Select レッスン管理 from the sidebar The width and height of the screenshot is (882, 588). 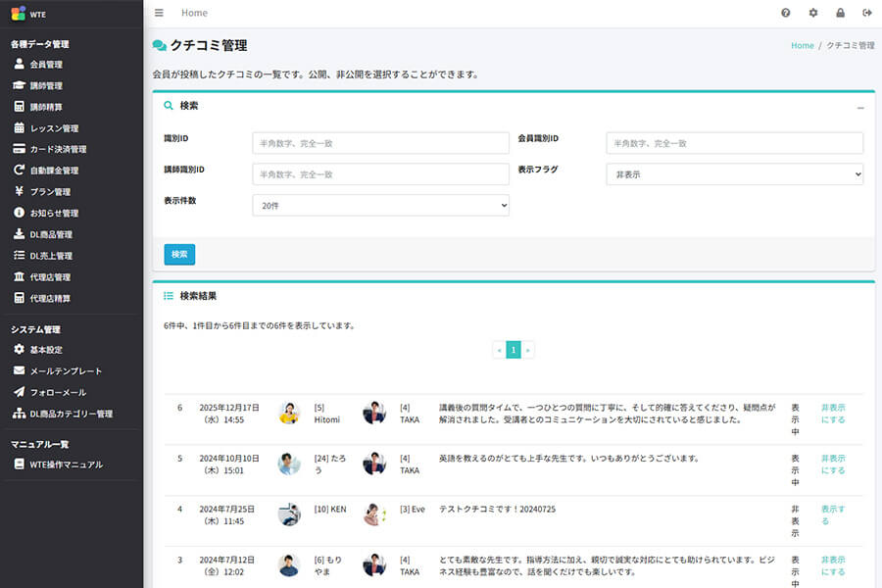coord(54,128)
